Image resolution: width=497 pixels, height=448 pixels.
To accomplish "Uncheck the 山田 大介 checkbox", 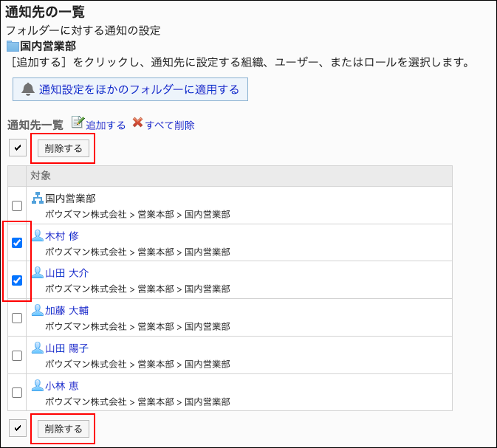I will (x=17, y=280).
